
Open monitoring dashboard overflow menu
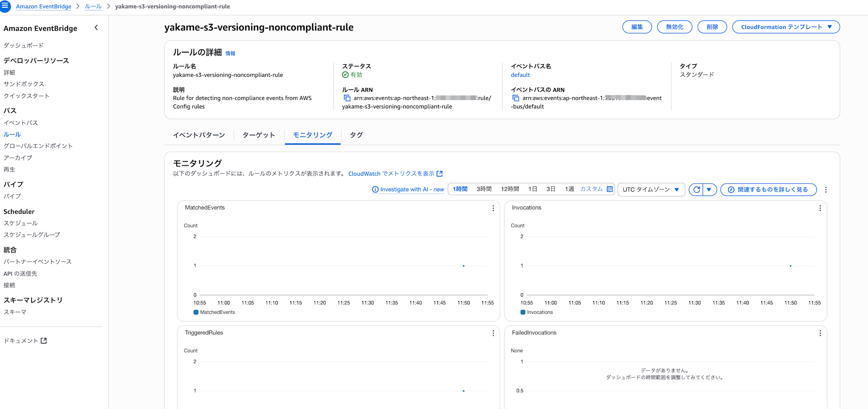pyautogui.click(x=826, y=190)
